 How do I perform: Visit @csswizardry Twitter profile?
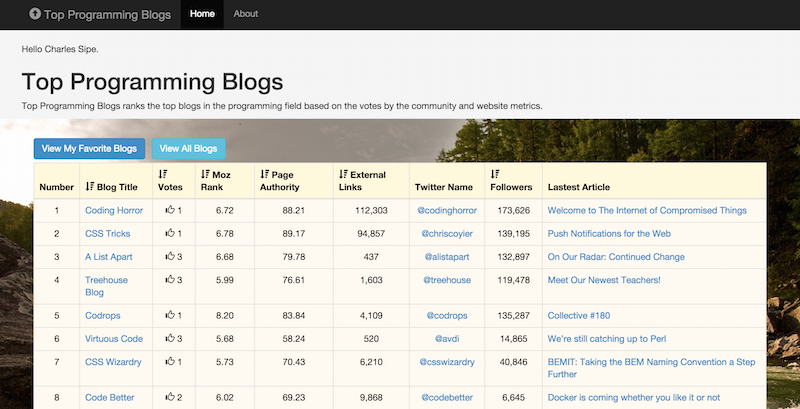pyautogui.click(x=447, y=362)
